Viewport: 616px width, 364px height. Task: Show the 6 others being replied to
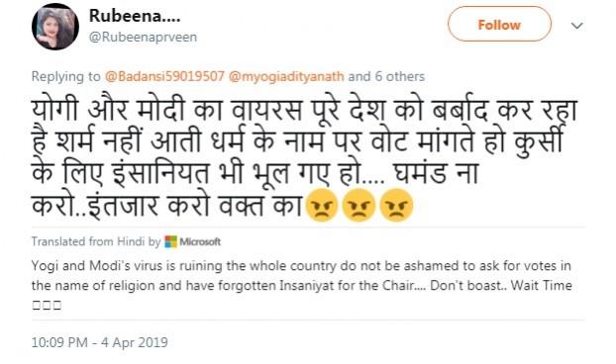coord(399,76)
